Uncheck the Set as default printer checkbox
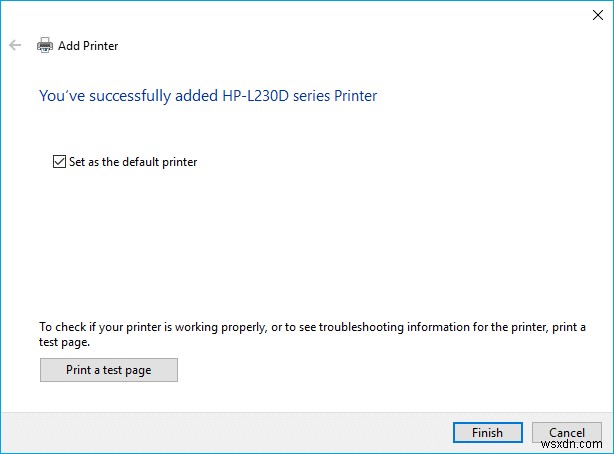 click(59, 161)
